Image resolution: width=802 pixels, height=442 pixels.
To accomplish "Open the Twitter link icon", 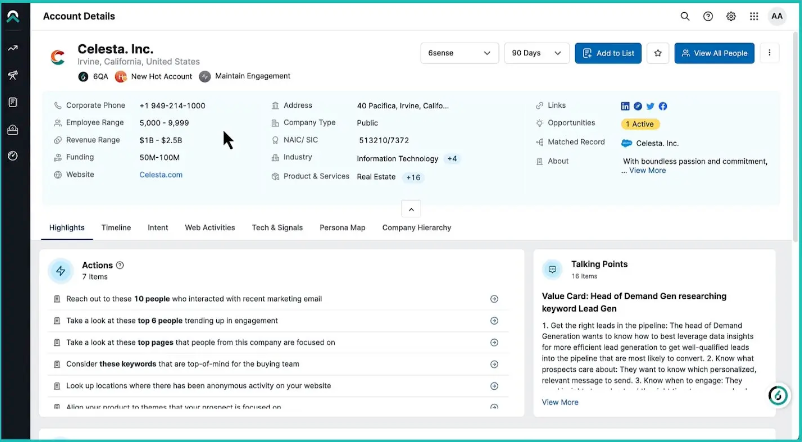I will (650, 106).
